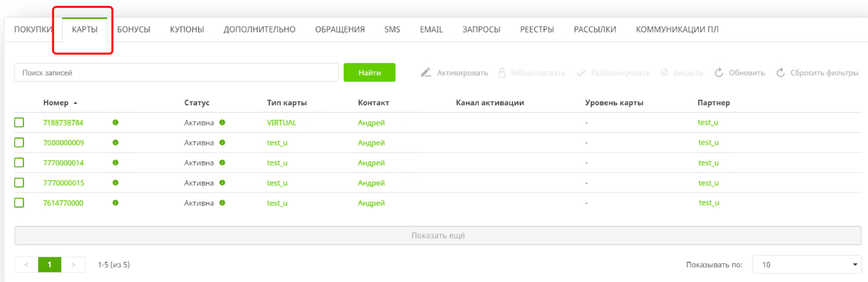Screen dimensions: 868x282
Task: Click the info icon next to card 7770000014
Action: (x=115, y=163)
